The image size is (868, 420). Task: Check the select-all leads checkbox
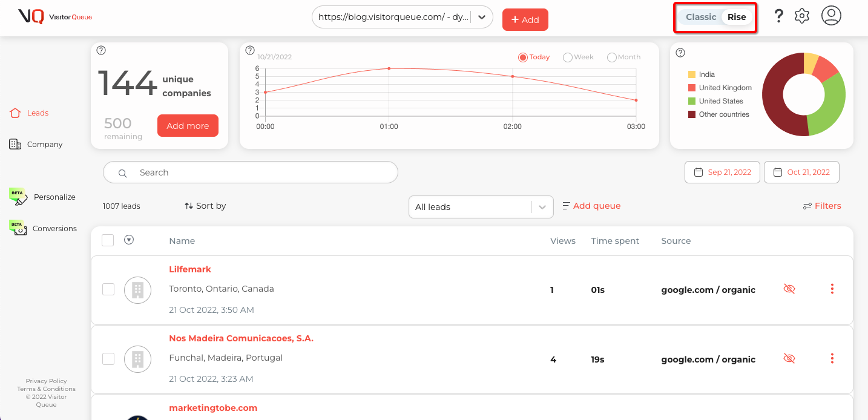[x=108, y=240]
